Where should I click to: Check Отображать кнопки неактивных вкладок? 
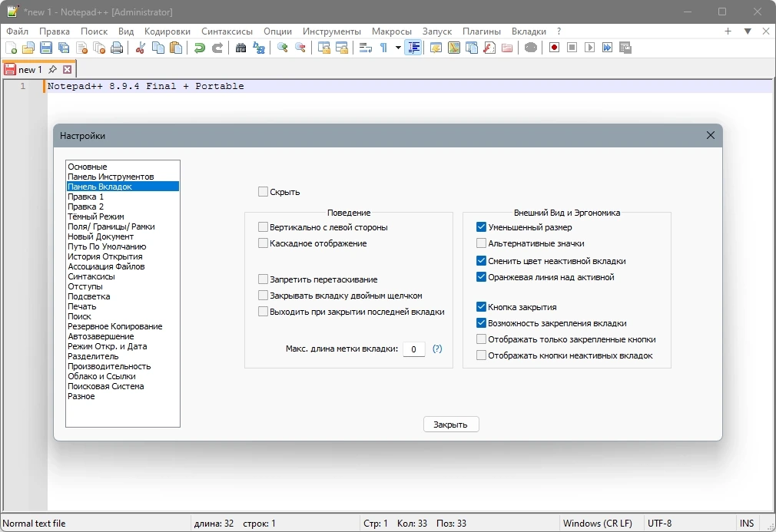tap(481, 355)
